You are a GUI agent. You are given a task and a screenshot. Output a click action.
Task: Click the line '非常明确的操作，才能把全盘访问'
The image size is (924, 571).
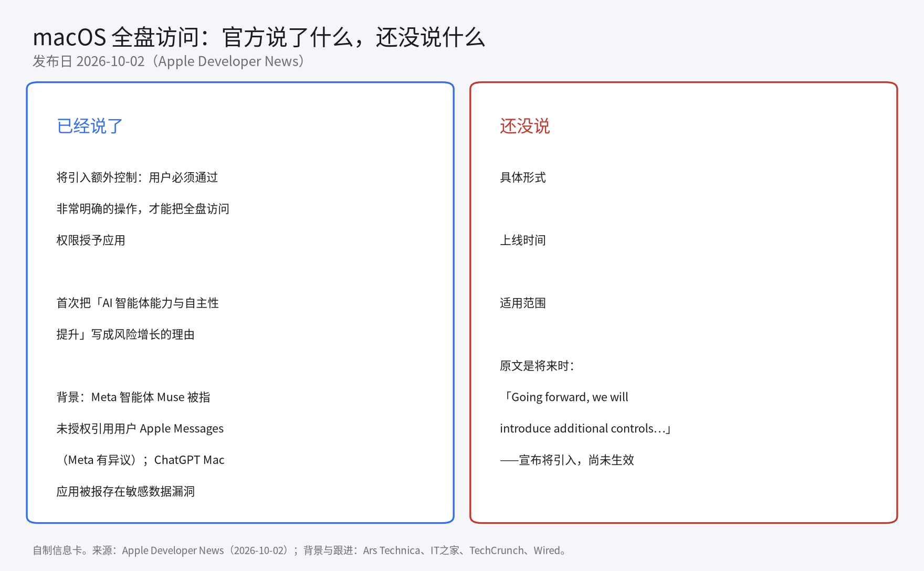point(143,209)
